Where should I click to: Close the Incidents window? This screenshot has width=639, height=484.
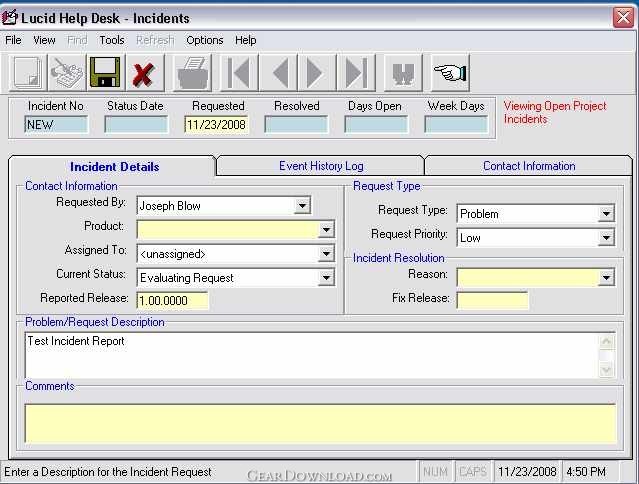[623, 18]
